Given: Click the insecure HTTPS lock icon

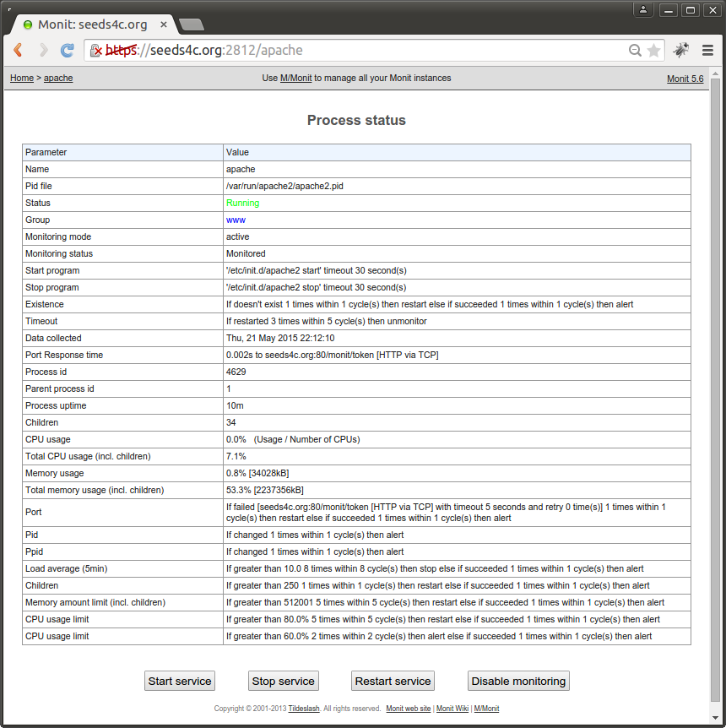Looking at the screenshot, I should click(95, 51).
